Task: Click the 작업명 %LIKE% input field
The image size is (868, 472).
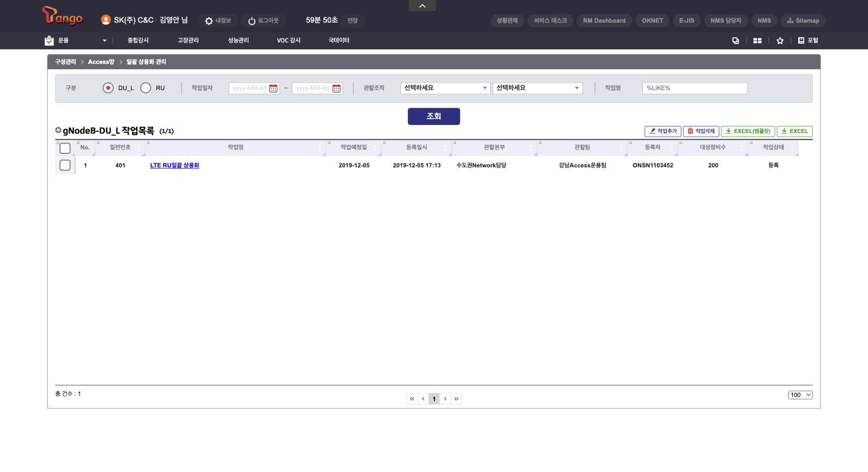Action: coord(695,88)
